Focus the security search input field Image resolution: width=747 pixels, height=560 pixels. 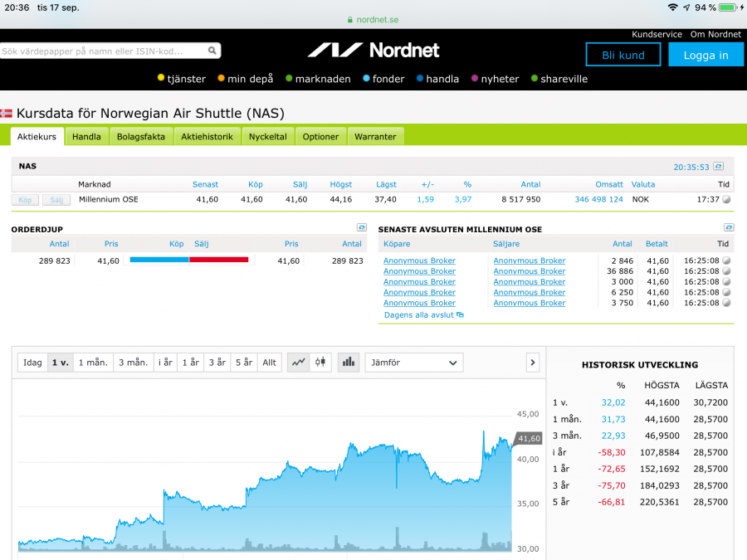click(x=104, y=51)
